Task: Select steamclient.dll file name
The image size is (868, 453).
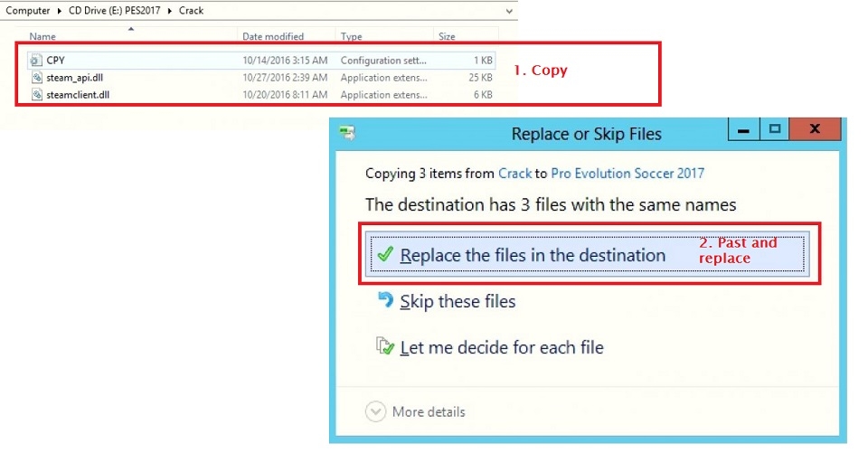Action: click(x=78, y=95)
